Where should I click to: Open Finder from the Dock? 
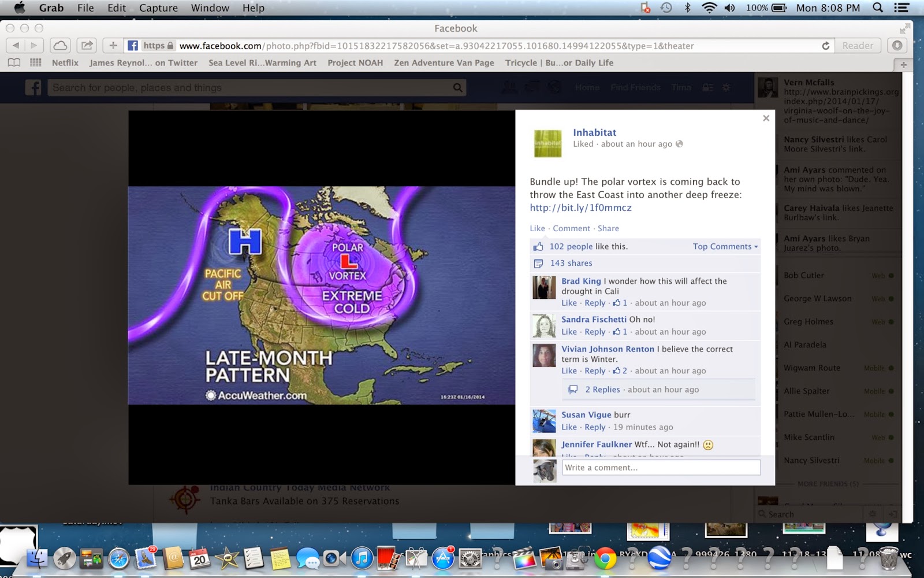(38, 558)
